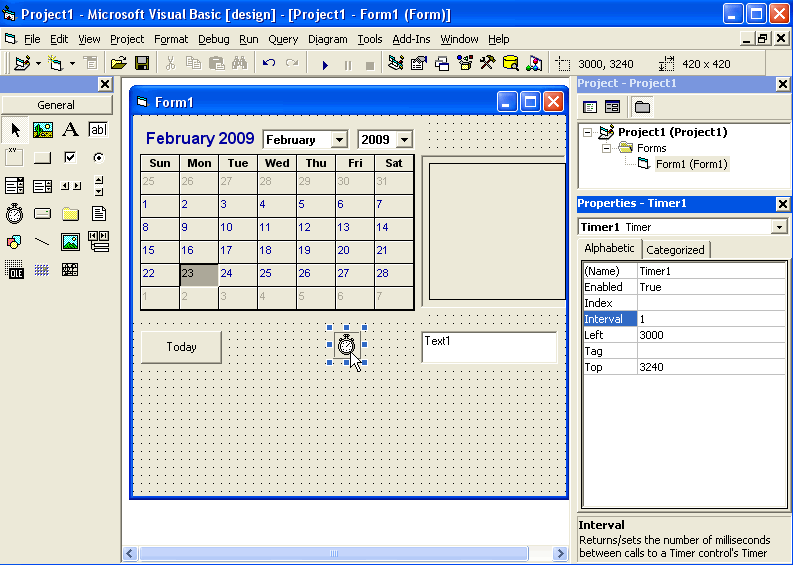The width and height of the screenshot is (793, 565).
Task: Select the Data control tool
Action: [x=98, y=242]
